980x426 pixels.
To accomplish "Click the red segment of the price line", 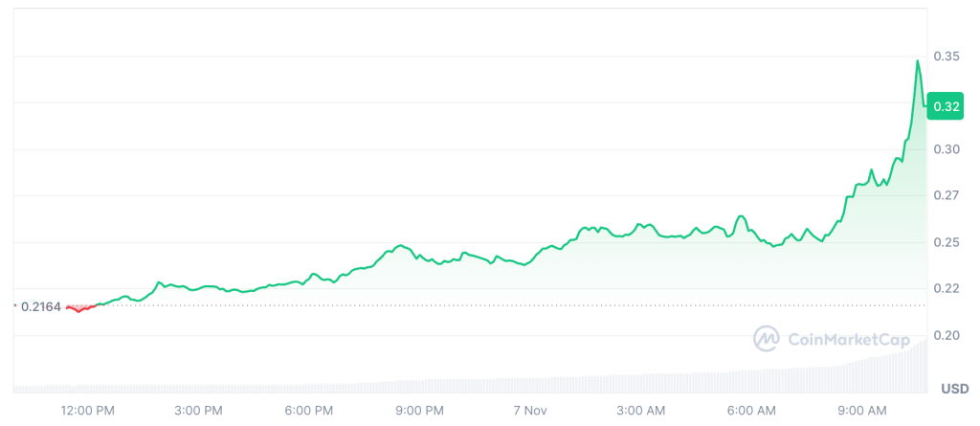I will pyautogui.click(x=80, y=309).
